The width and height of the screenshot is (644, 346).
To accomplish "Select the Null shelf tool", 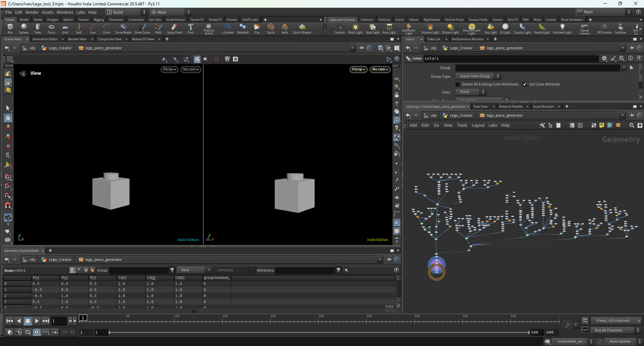I will point(79,29).
